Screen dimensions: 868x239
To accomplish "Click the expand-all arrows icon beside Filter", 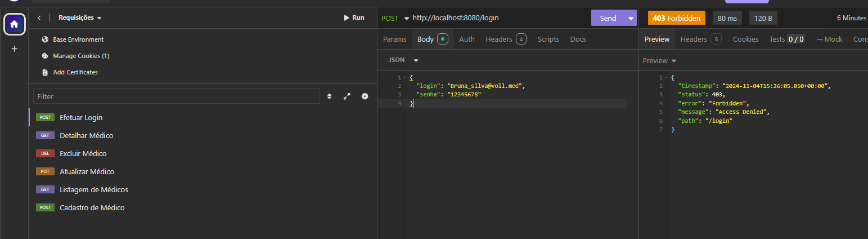I will 347,96.
